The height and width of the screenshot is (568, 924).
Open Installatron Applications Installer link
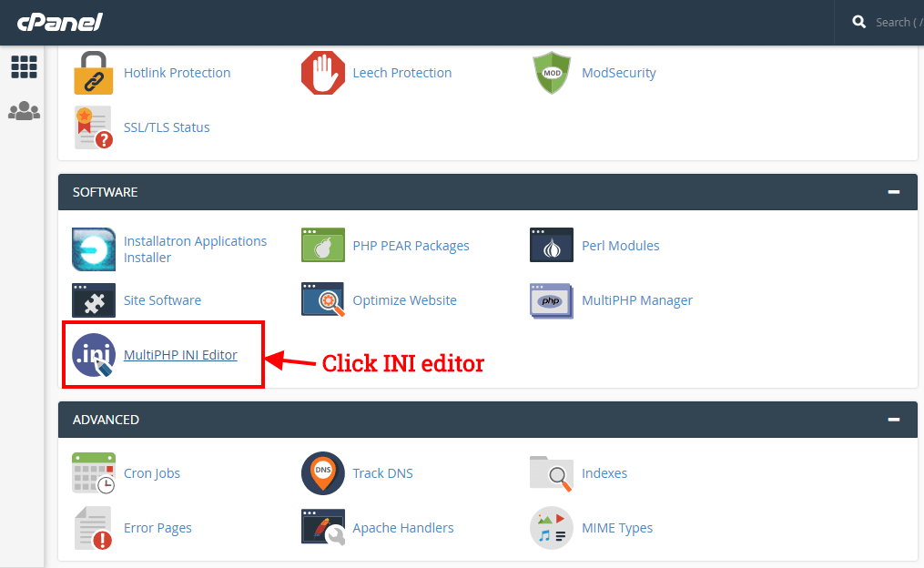[195, 249]
